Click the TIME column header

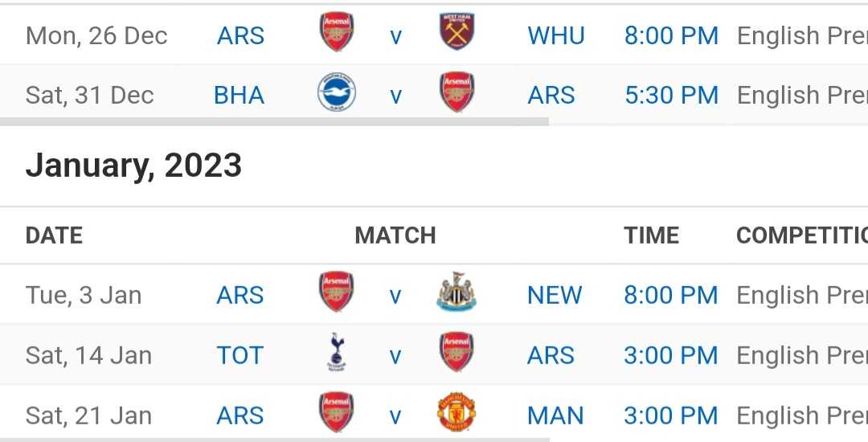click(x=651, y=235)
